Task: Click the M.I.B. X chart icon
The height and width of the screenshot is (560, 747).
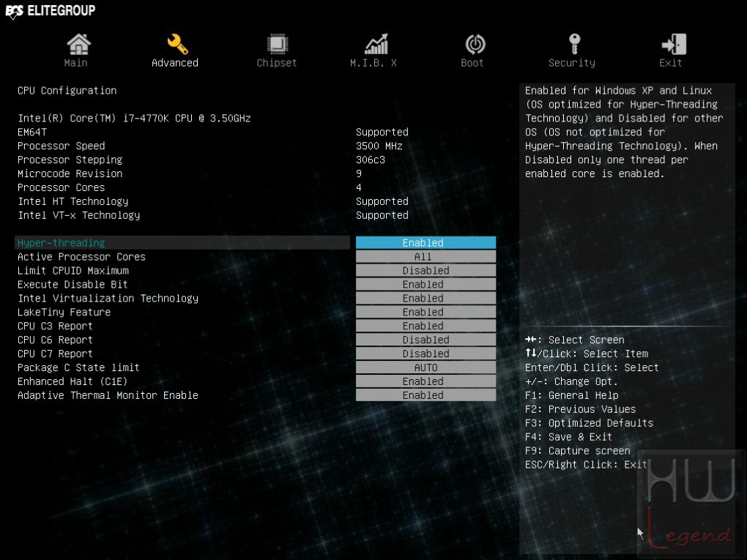Action: pyautogui.click(x=376, y=44)
